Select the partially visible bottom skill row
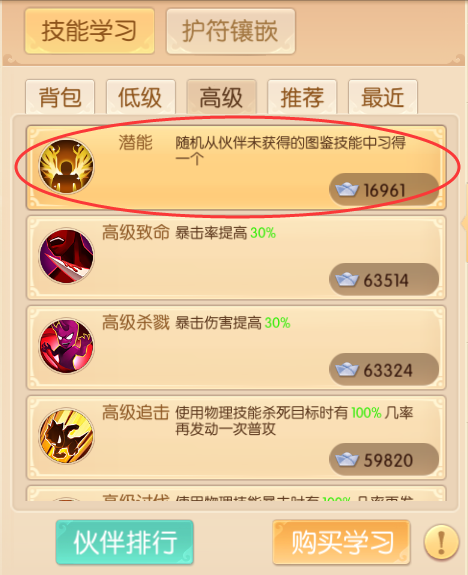Viewport: 468px width, 575px height. click(236, 494)
